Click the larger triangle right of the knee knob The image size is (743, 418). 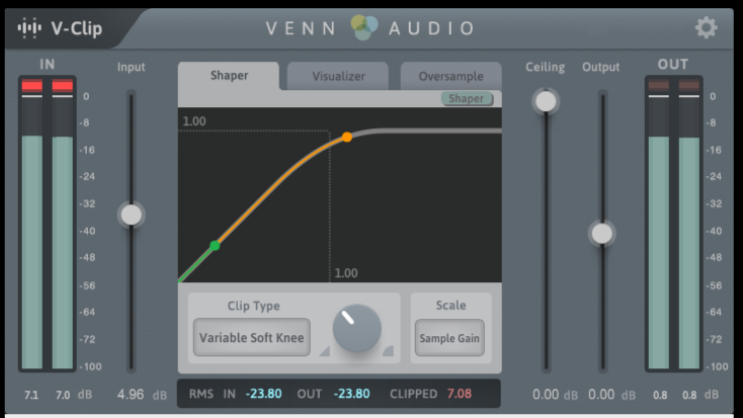(x=388, y=349)
